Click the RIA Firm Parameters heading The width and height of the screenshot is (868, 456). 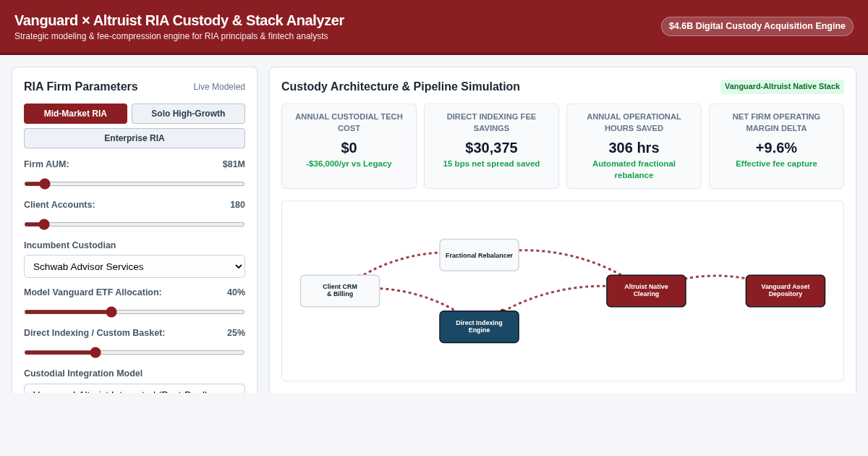[x=81, y=87]
